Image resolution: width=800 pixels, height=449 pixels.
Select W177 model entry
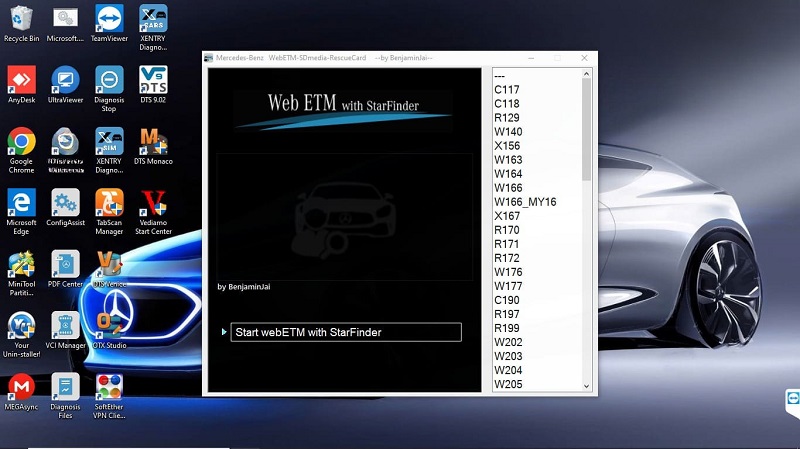click(x=508, y=286)
